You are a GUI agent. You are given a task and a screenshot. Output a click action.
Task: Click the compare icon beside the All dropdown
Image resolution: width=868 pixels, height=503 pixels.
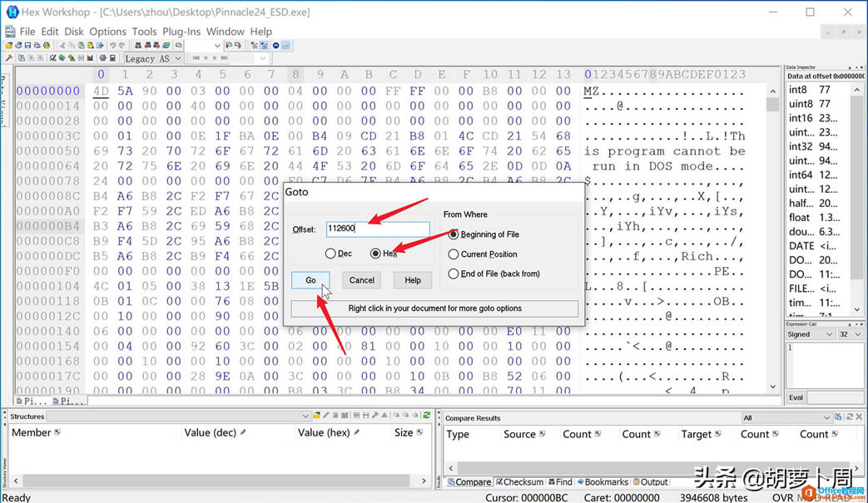click(x=838, y=417)
